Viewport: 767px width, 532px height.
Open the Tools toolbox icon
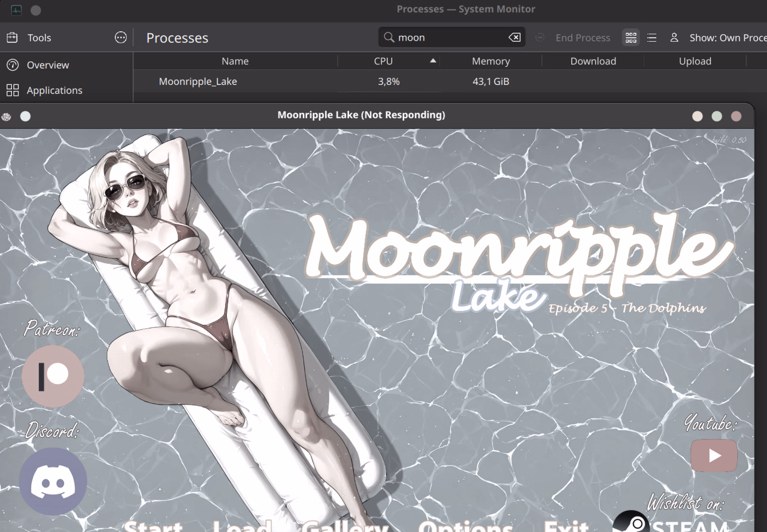tap(12, 38)
